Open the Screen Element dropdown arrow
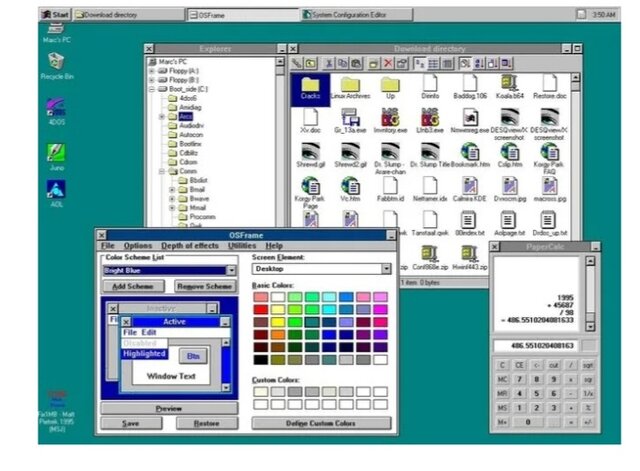The height and width of the screenshot is (471, 640). (x=386, y=269)
